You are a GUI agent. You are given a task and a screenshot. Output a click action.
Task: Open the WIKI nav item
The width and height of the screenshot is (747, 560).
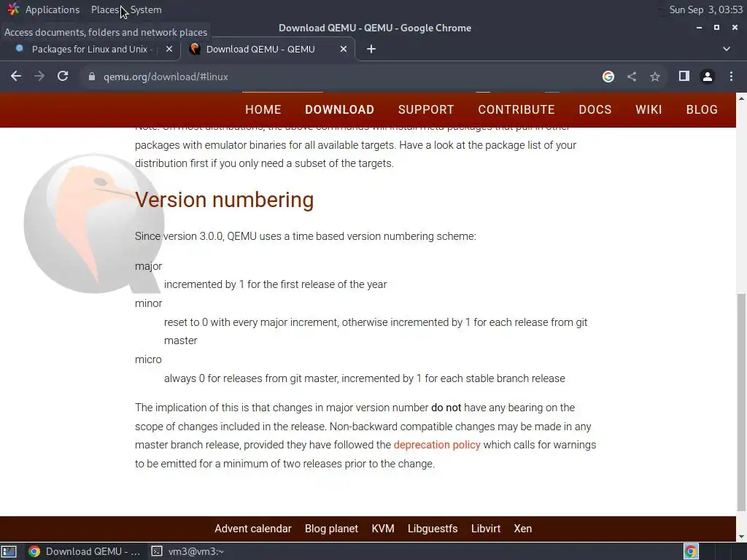pyautogui.click(x=649, y=109)
